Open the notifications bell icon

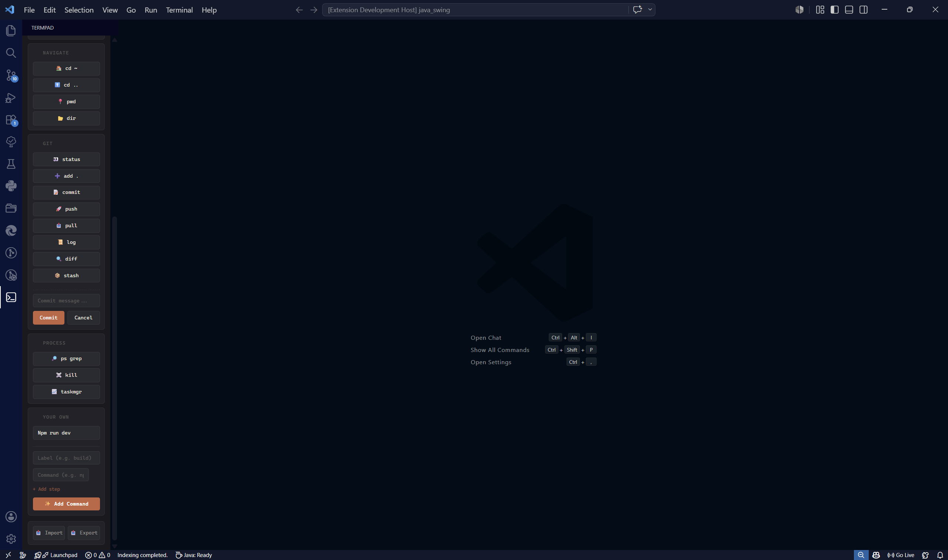[940, 555]
